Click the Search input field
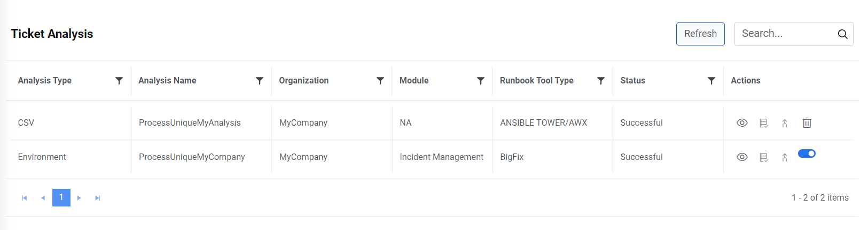The height and width of the screenshot is (230, 868). click(783, 34)
